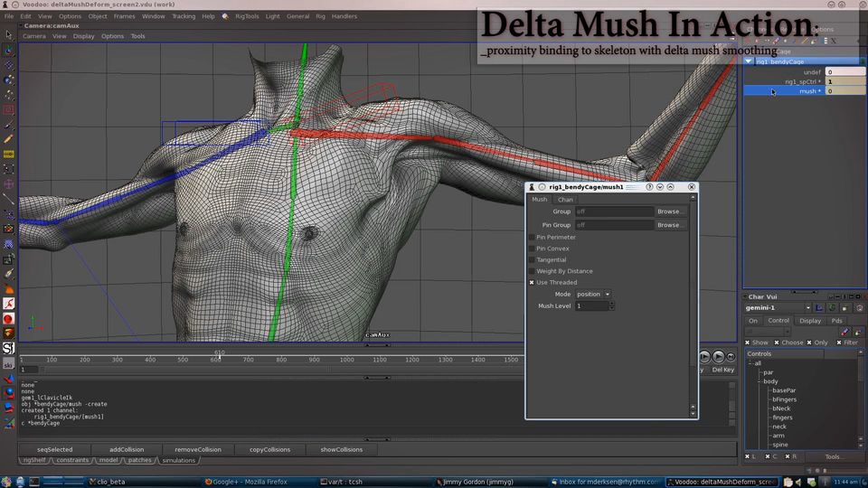Enable the Pin Perimeter checkbox
Screen dimensions: 868x488
coord(532,238)
